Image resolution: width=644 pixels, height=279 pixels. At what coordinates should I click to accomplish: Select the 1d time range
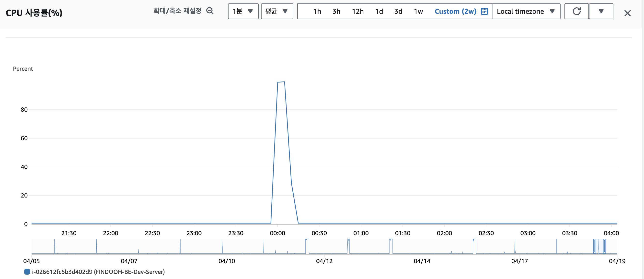(379, 11)
